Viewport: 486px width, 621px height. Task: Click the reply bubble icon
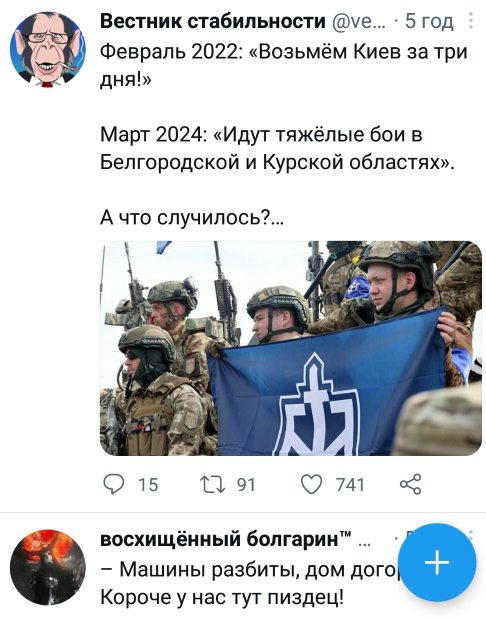(x=113, y=484)
